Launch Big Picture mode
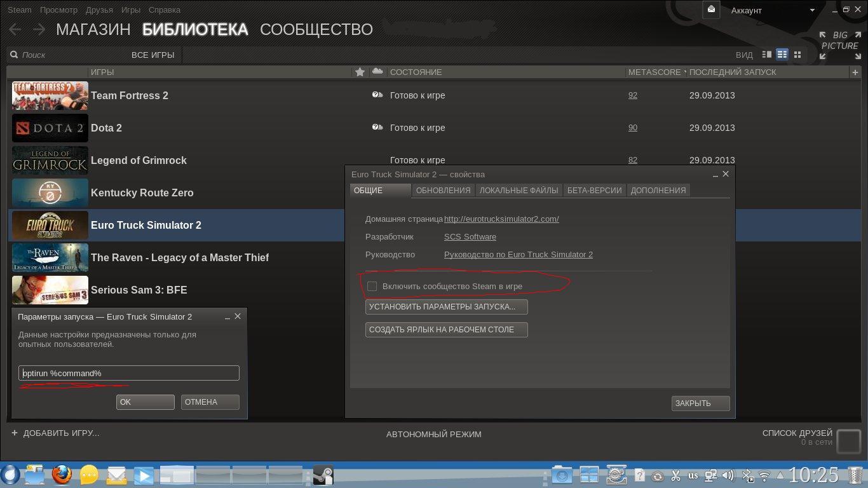The image size is (868, 488). point(839,45)
